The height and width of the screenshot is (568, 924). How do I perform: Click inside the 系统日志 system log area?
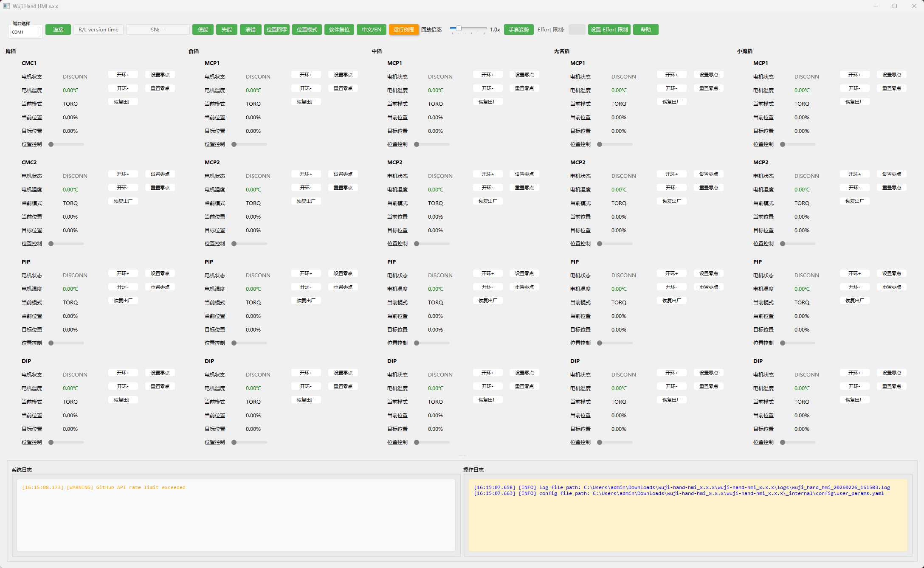[x=236, y=515]
